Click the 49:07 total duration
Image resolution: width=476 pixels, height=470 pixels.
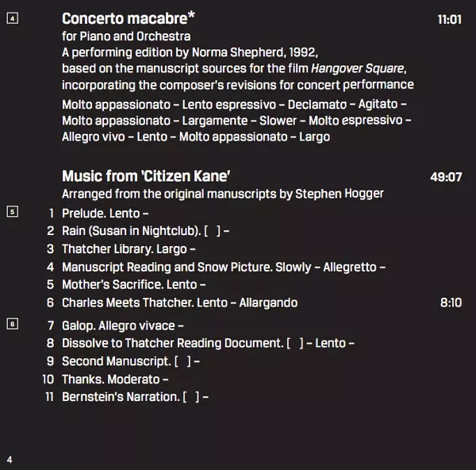(x=446, y=176)
